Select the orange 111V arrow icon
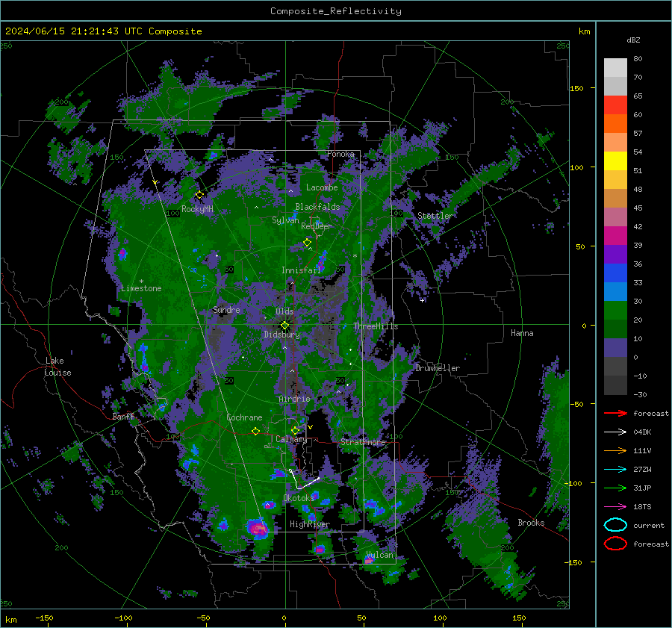The image size is (672, 628). 615,450
